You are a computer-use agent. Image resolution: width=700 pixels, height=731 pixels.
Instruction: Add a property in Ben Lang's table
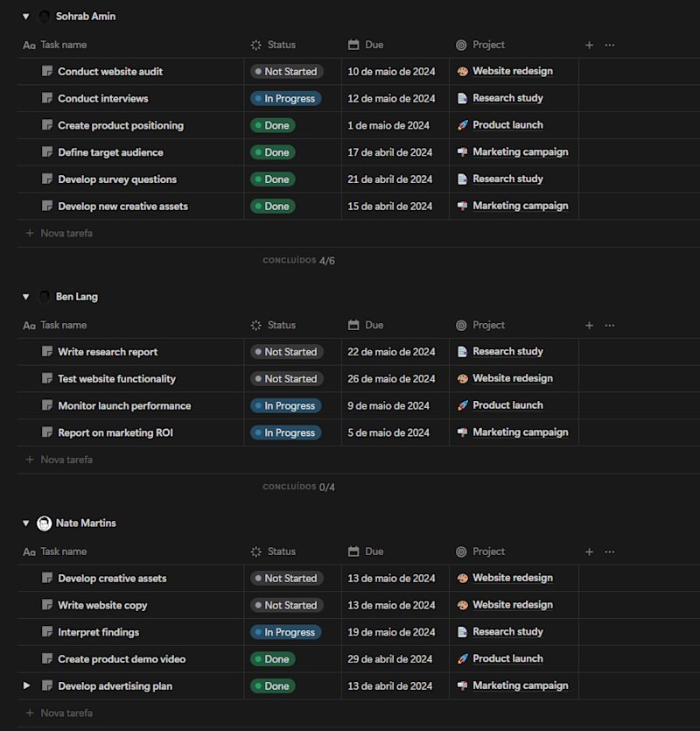click(x=589, y=326)
